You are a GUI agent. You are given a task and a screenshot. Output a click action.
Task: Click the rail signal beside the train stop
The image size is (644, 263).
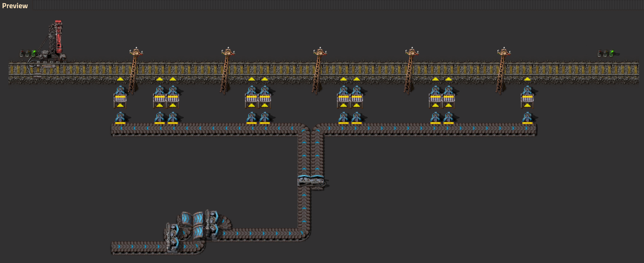tap(28, 53)
